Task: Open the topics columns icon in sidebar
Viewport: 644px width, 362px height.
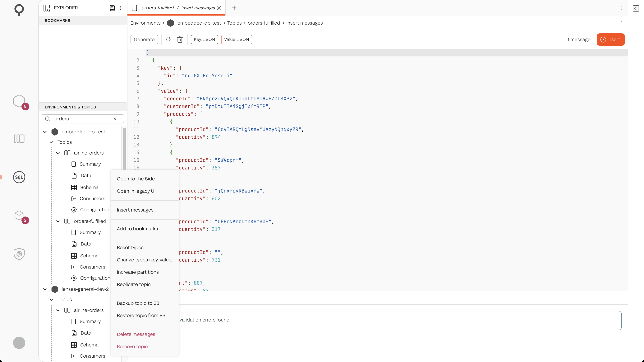Action: pyautogui.click(x=19, y=139)
